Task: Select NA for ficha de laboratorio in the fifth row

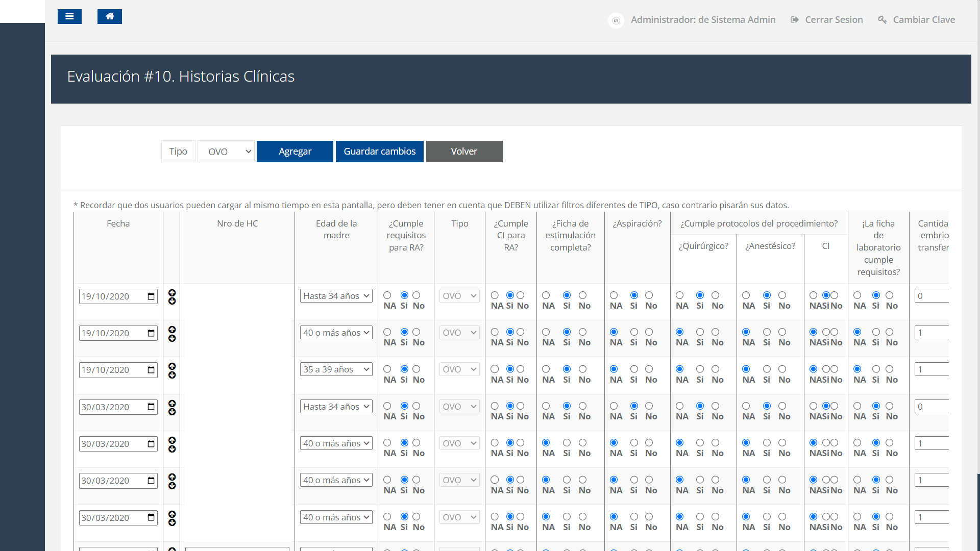Action: (x=857, y=443)
